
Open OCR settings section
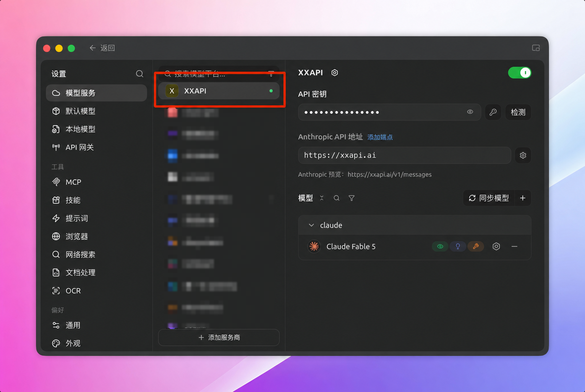coord(96,291)
